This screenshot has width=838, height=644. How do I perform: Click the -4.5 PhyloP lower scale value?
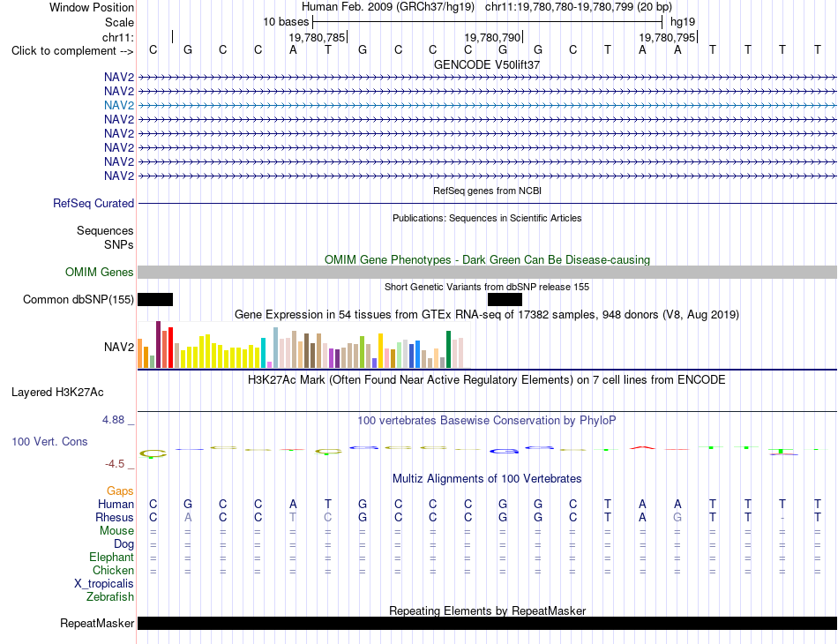coord(115,463)
